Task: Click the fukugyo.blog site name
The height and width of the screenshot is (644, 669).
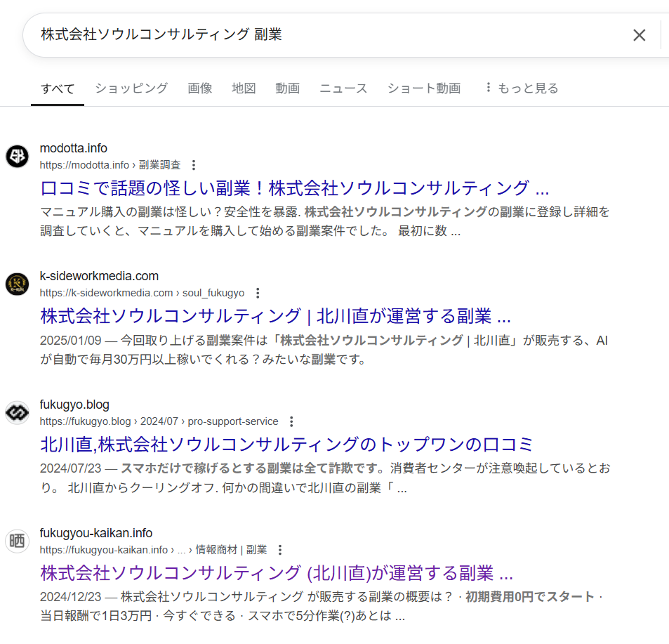Action: pyautogui.click(x=74, y=405)
